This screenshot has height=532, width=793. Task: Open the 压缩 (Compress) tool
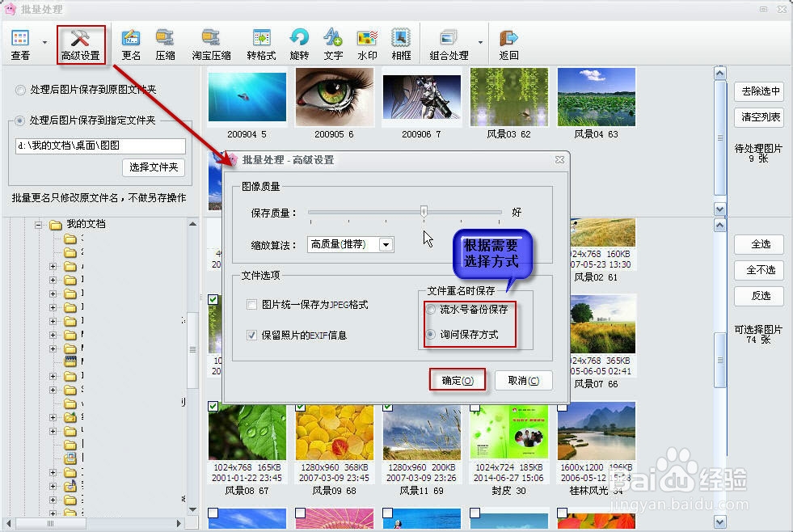pyautogui.click(x=167, y=42)
